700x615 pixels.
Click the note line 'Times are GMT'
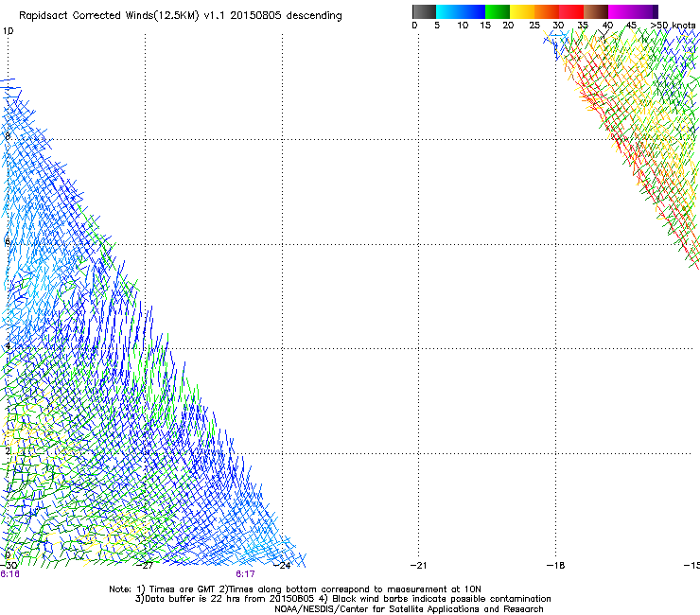[x=183, y=589]
